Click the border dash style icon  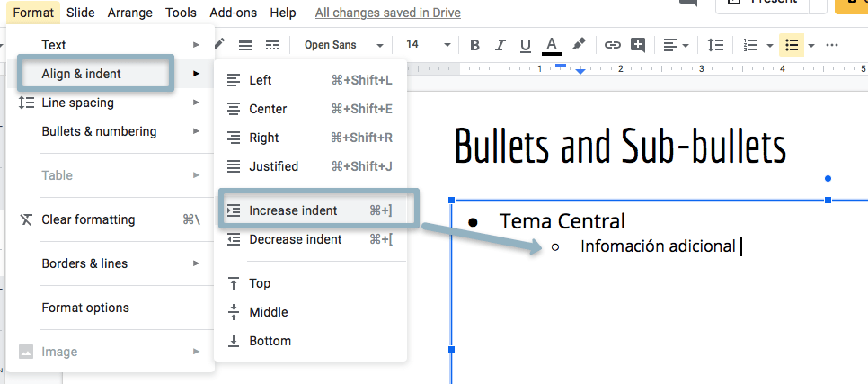[272, 45]
